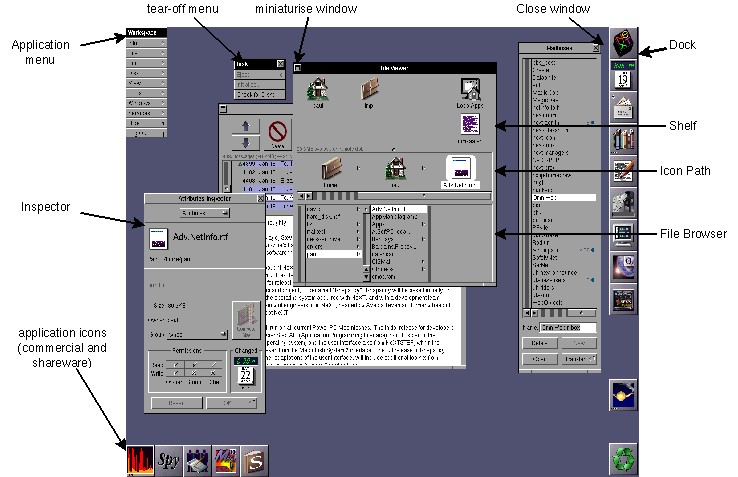Screen dimensions: 738x477
Task: Click the Spy application icon
Action: [168, 460]
